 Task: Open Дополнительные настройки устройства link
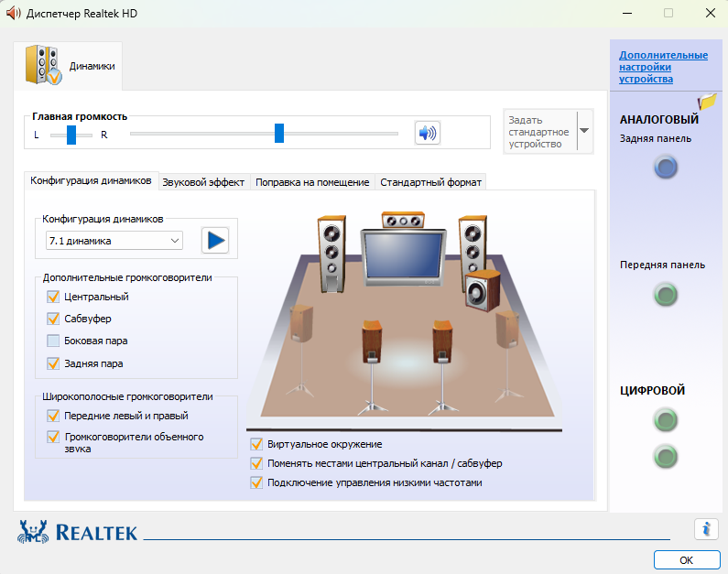(x=663, y=67)
